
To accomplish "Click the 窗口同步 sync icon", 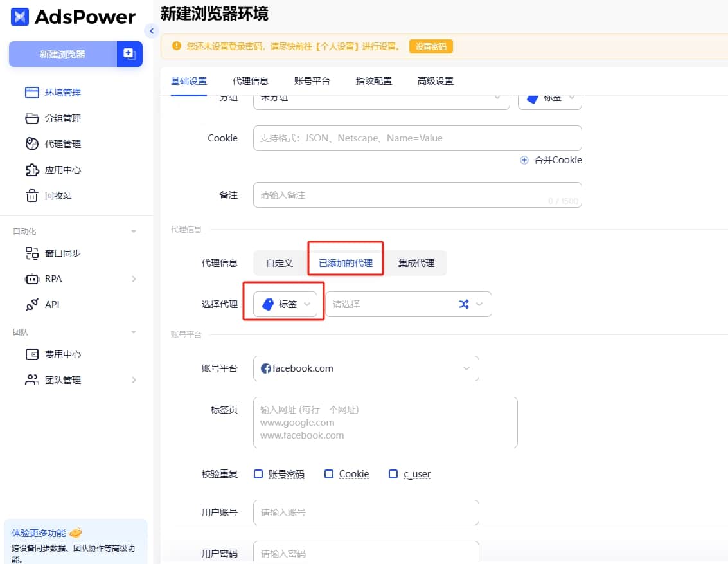I will click(x=32, y=253).
